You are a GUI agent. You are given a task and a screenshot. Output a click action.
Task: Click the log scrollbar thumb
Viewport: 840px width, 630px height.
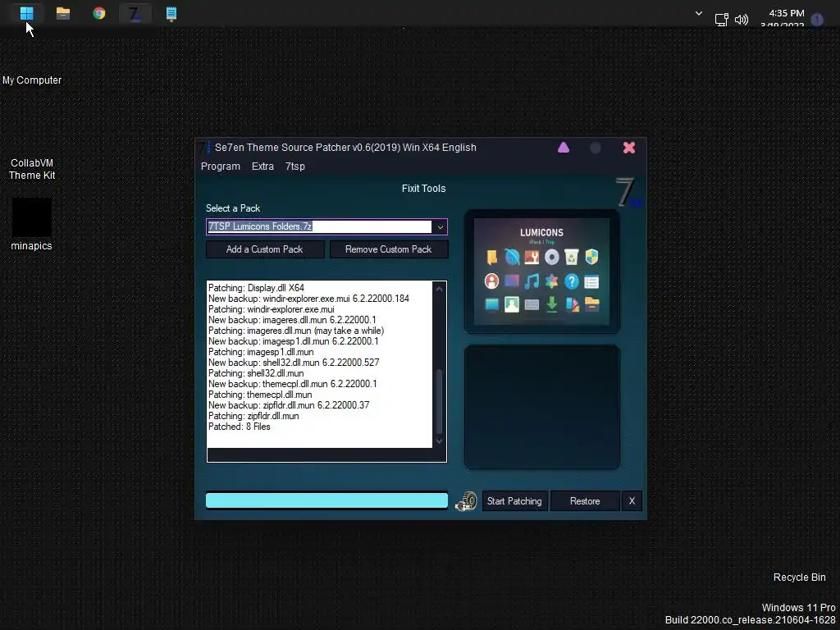point(440,401)
